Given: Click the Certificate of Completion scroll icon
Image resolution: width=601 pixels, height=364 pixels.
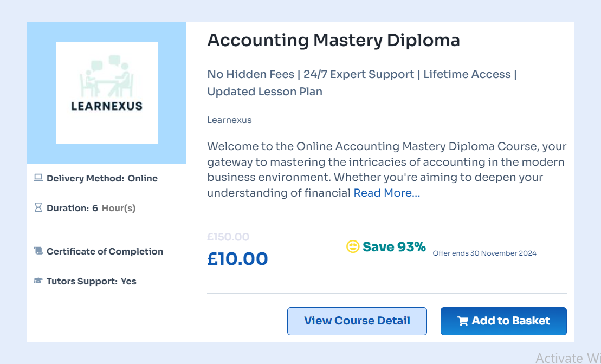Looking at the screenshot, I should (x=38, y=251).
